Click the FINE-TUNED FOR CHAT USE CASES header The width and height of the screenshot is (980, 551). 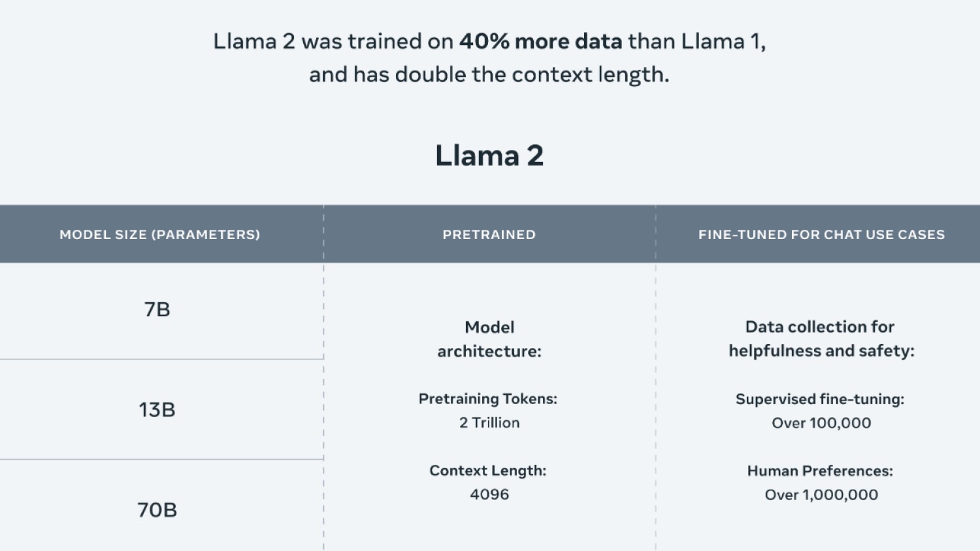[x=821, y=234]
